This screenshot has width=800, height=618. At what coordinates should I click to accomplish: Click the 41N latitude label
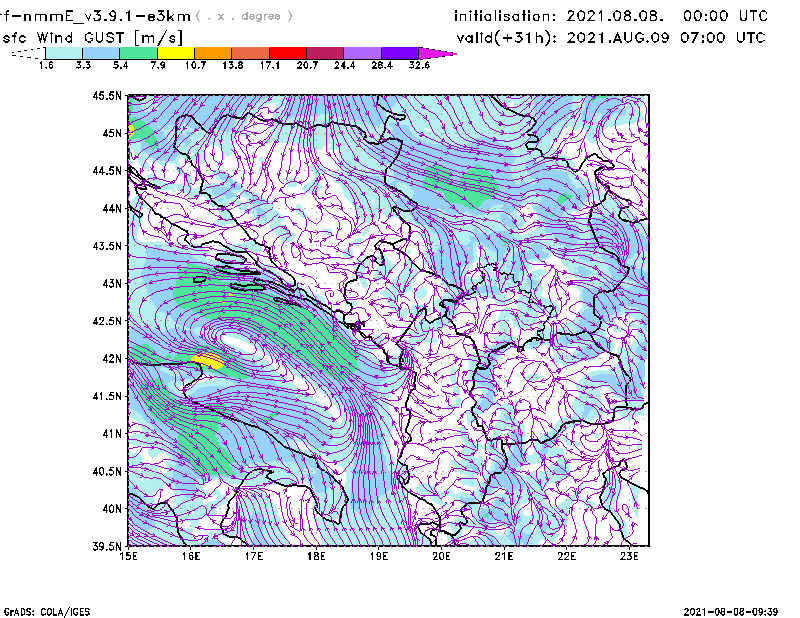(112, 434)
